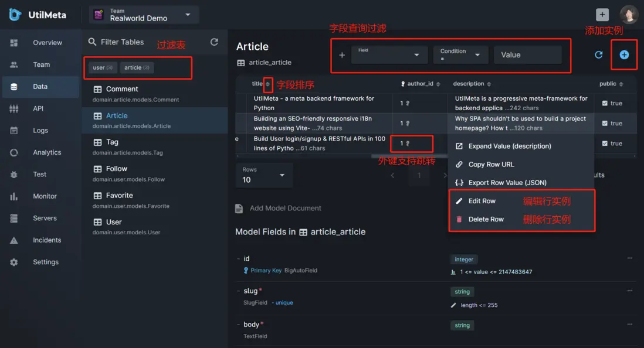Open the user profile avatar
644x348 pixels.
(x=628, y=15)
